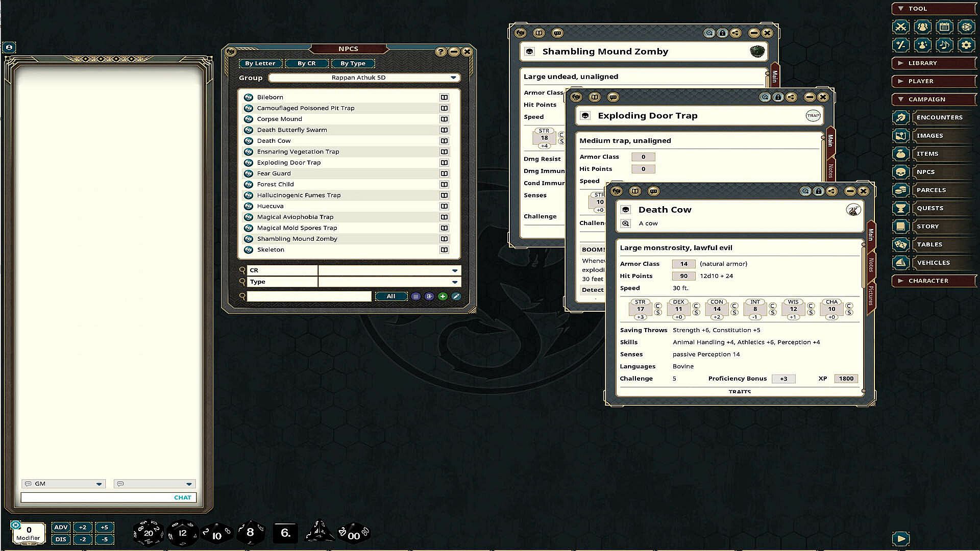This screenshot has width=980, height=551.
Task: Open the music notes sound tool
Action: (944, 45)
